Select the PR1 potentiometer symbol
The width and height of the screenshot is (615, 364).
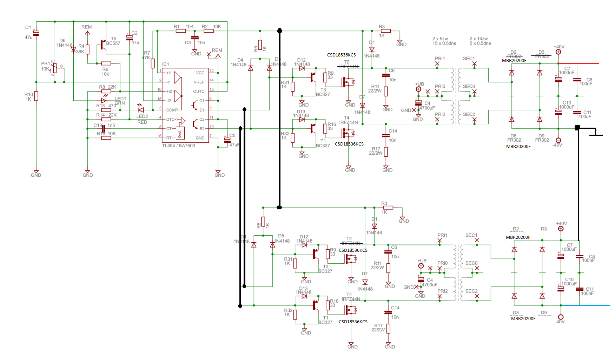[55, 68]
